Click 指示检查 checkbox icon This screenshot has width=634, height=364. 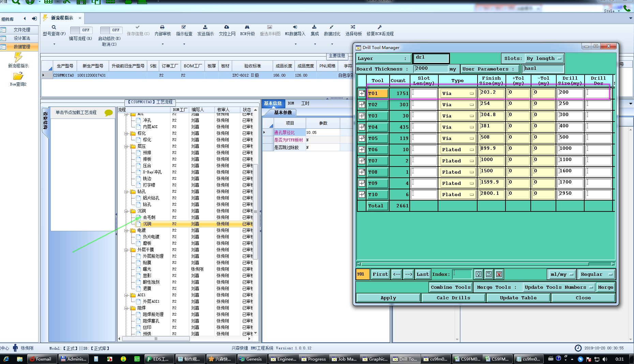[x=184, y=27]
